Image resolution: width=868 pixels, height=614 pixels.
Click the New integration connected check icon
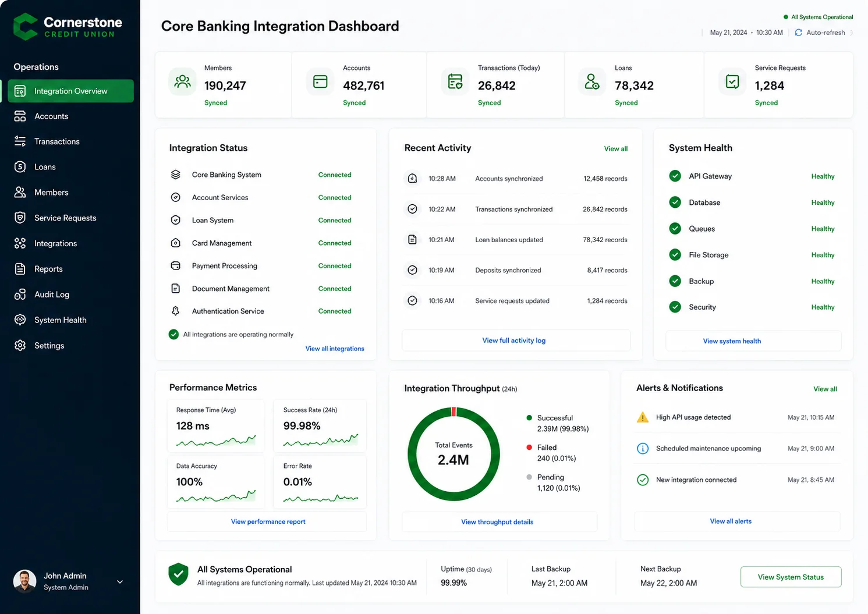click(643, 480)
